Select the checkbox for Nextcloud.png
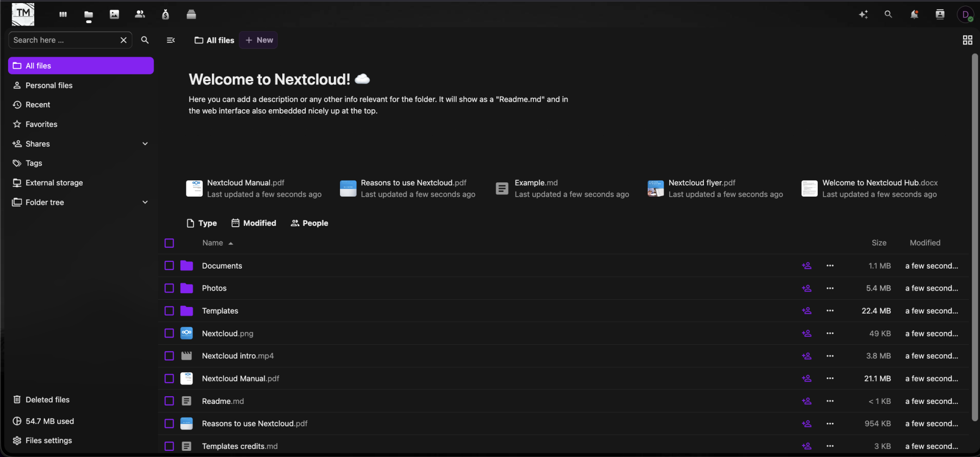 pos(169,333)
